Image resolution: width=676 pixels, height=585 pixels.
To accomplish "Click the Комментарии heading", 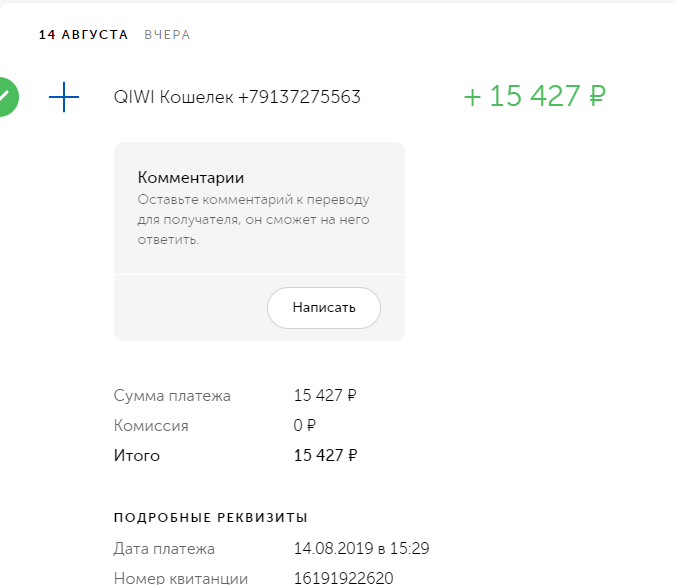I will click(191, 178).
